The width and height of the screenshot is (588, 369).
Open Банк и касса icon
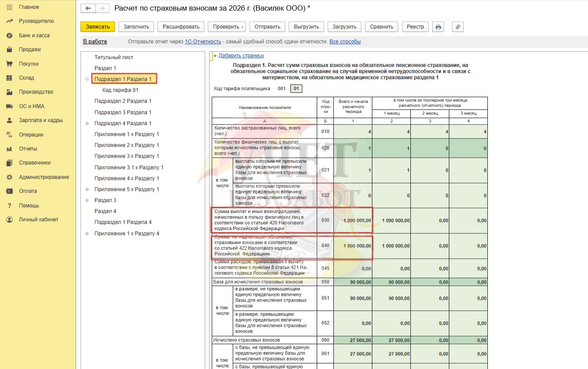click(9, 35)
